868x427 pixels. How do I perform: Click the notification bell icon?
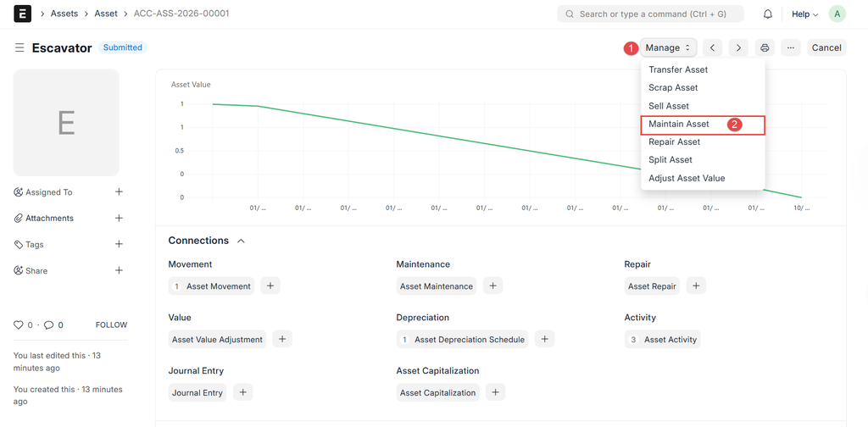click(768, 14)
